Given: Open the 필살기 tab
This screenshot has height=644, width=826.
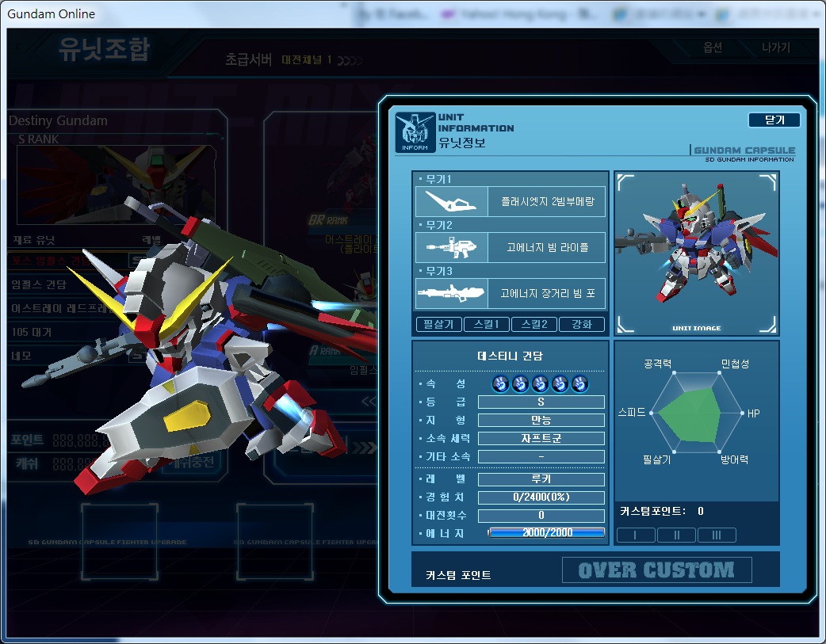Looking at the screenshot, I should pyautogui.click(x=439, y=324).
